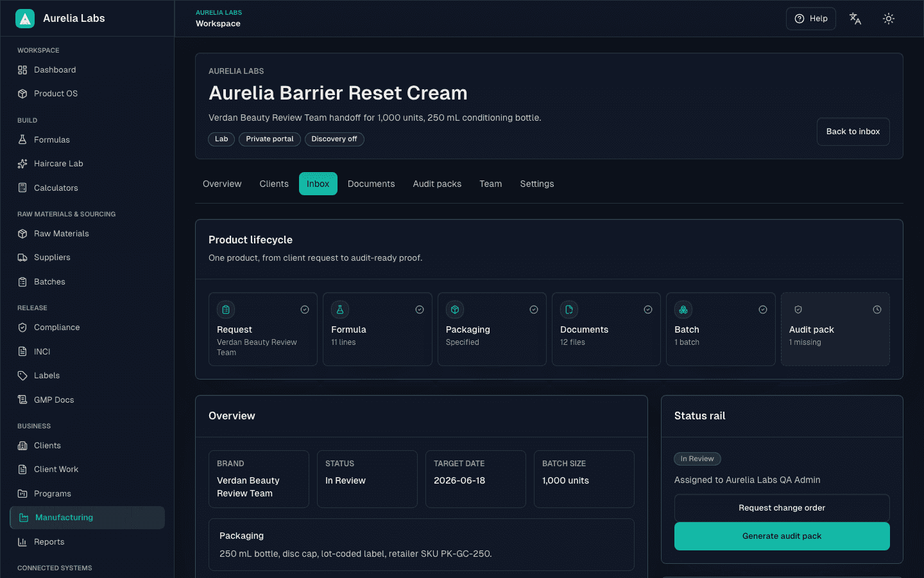Click Generate audit pack button

click(782, 536)
